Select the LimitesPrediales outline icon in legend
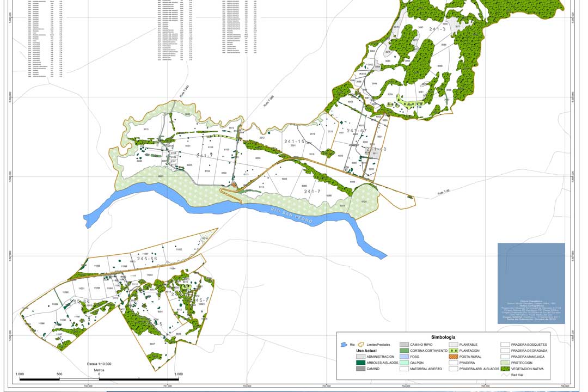This screenshot has height=392, width=588. coord(361,344)
